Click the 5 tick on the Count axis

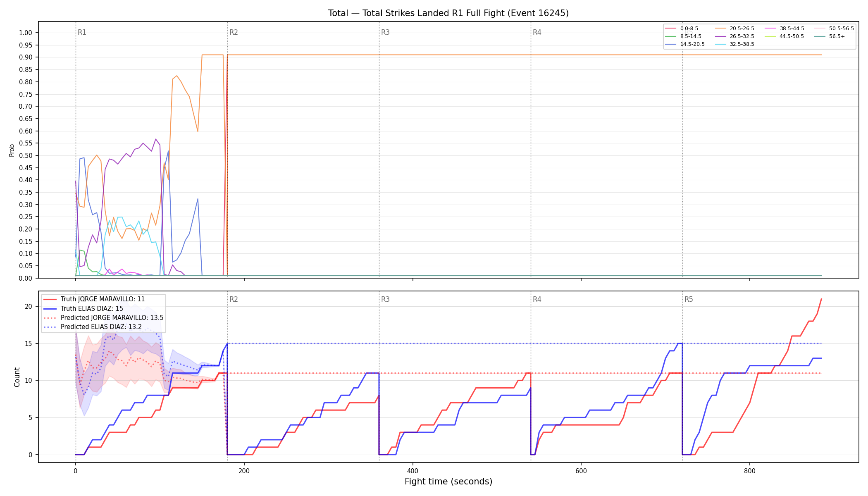coord(30,418)
